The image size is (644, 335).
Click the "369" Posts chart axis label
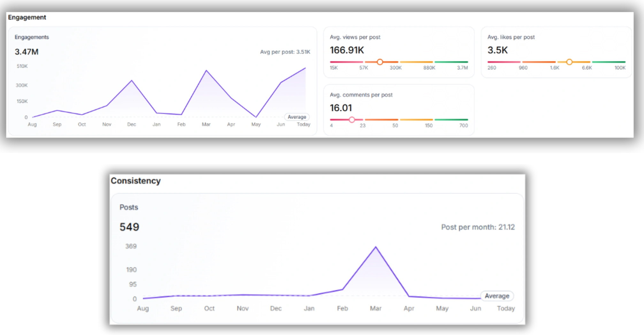[x=131, y=246]
